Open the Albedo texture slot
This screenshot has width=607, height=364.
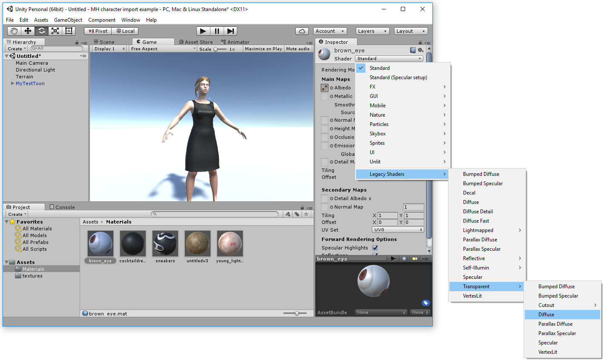pyautogui.click(x=325, y=88)
